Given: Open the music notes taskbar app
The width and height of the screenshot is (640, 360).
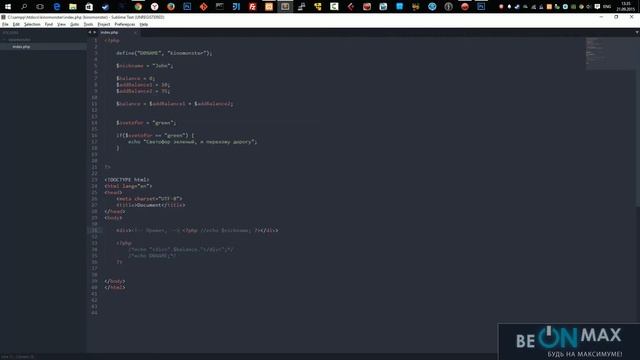Looking at the screenshot, I should (x=302, y=7).
